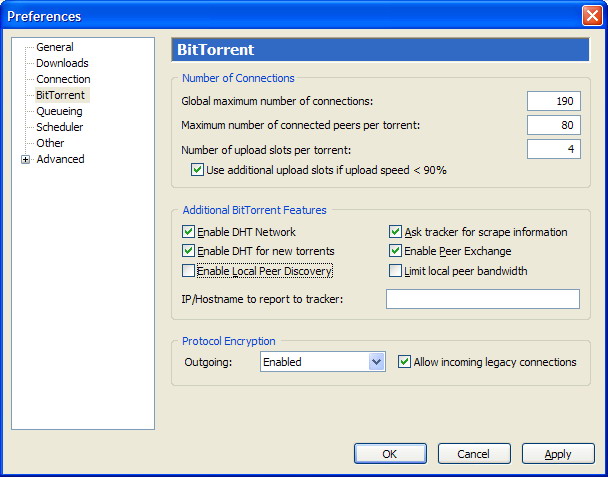Click the OK button
608x477 pixels.
coord(390,454)
